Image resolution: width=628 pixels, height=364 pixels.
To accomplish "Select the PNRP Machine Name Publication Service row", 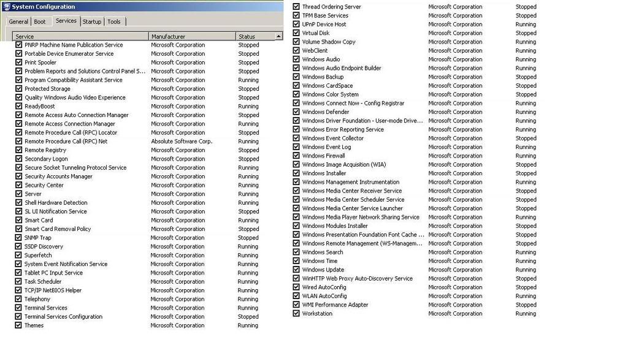I will pyautogui.click(x=137, y=45).
